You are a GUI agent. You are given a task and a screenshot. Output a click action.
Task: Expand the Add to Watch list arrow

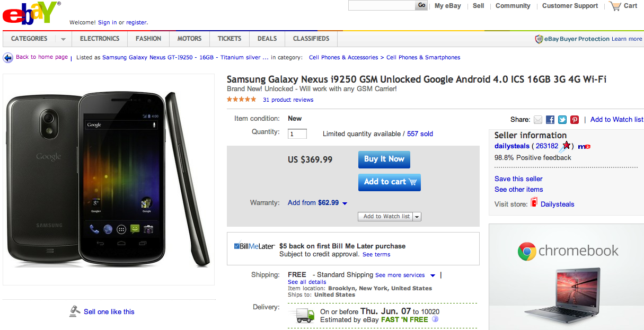[417, 217]
